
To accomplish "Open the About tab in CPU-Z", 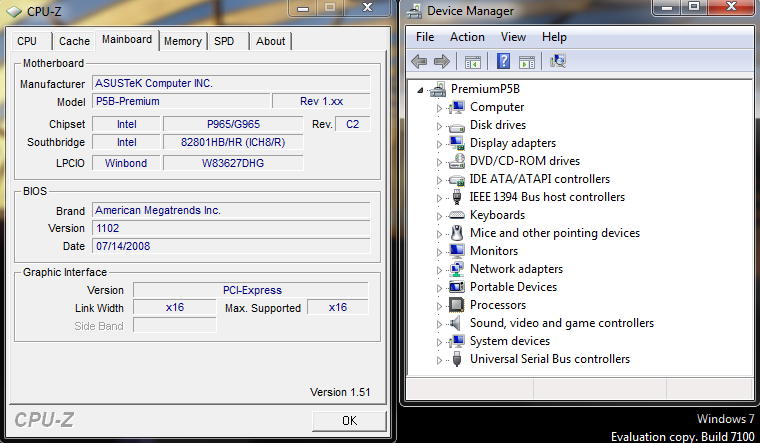I will 270,41.
